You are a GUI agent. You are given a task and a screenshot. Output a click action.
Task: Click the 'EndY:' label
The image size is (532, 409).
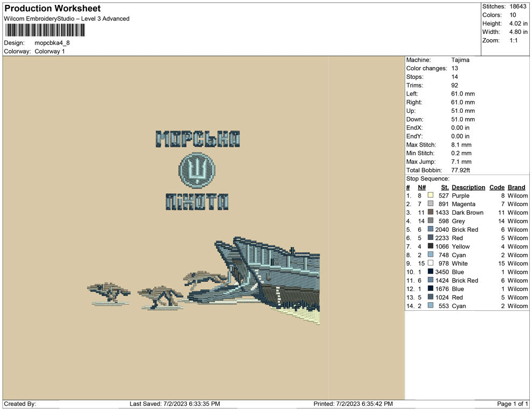coord(414,136)
